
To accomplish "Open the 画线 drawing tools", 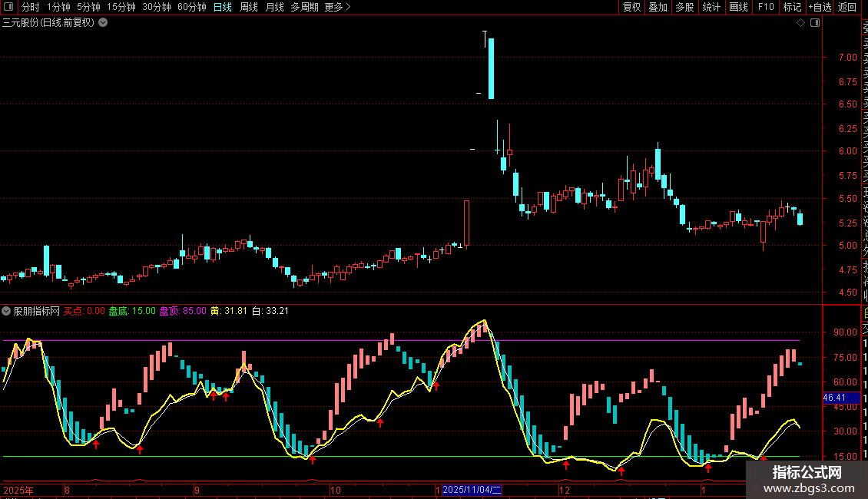I will (x=738, y=7).
